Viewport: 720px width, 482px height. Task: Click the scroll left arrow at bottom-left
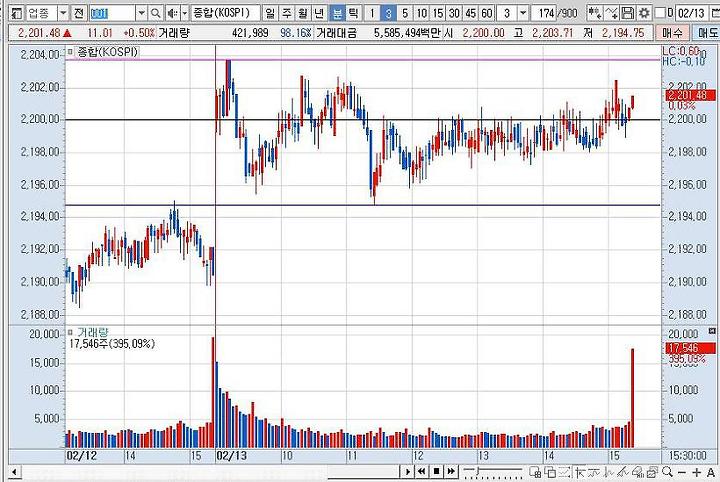14,472
